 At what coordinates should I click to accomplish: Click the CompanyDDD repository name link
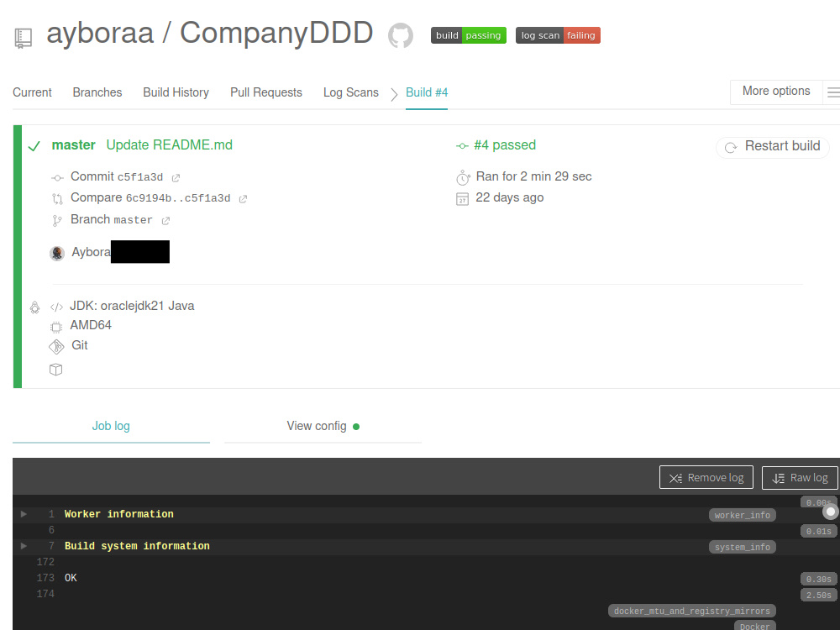coord(276,33)
